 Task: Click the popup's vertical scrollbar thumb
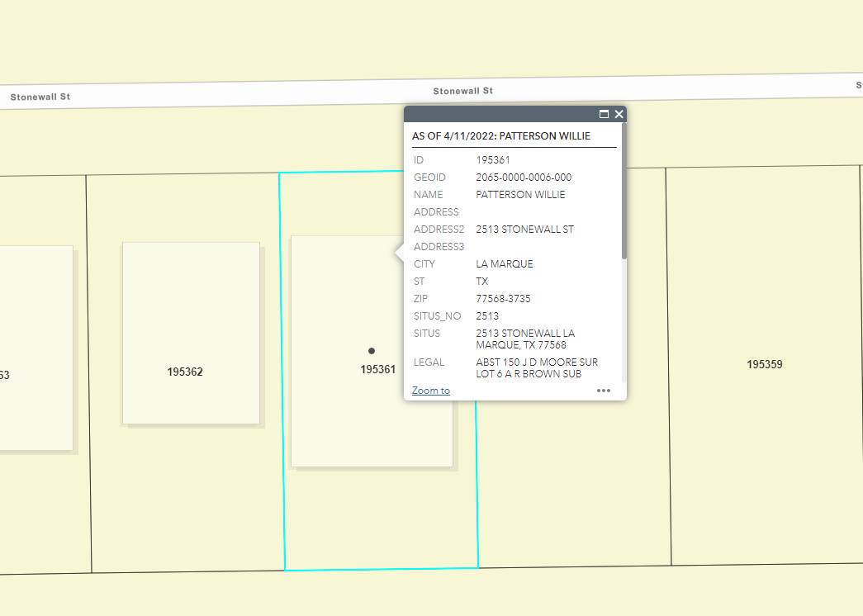[624, 190]
